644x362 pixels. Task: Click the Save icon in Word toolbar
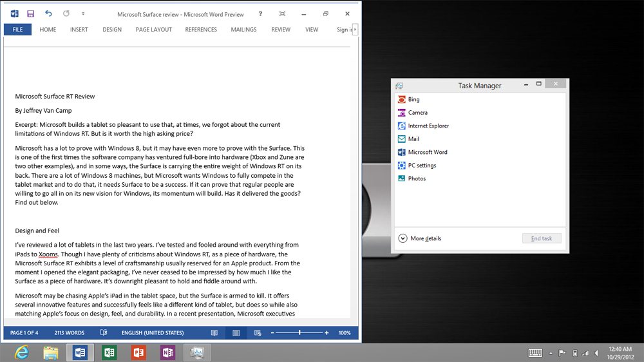coord(30,14)
